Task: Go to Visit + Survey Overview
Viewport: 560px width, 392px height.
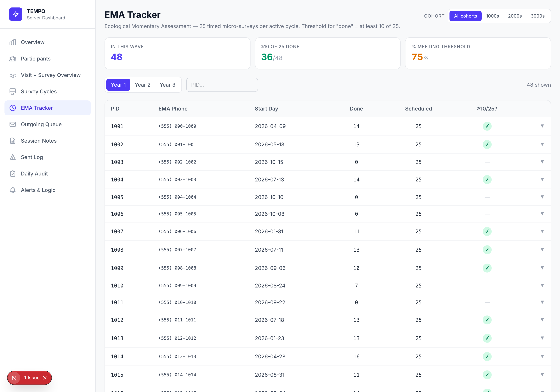Action: point(48,75)
